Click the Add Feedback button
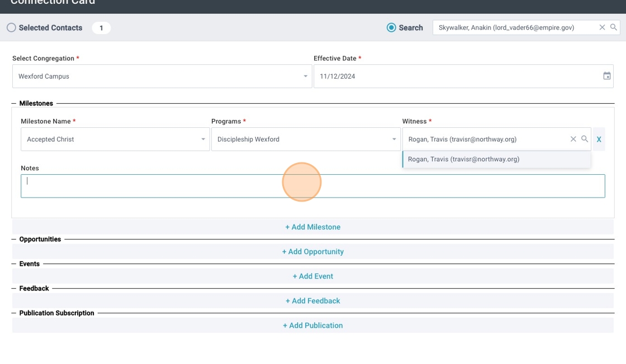The width and height of the screenshot is (626, 364). 312,300
